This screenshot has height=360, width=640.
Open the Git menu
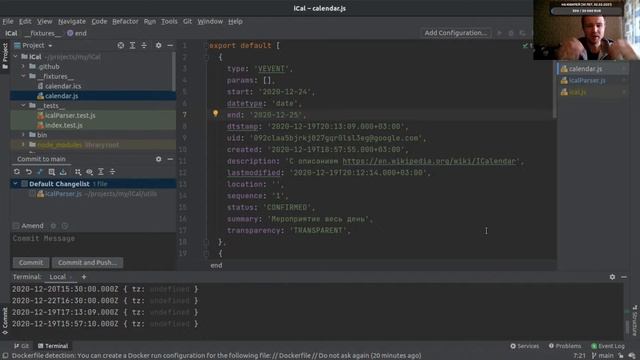tap(187, 21)
